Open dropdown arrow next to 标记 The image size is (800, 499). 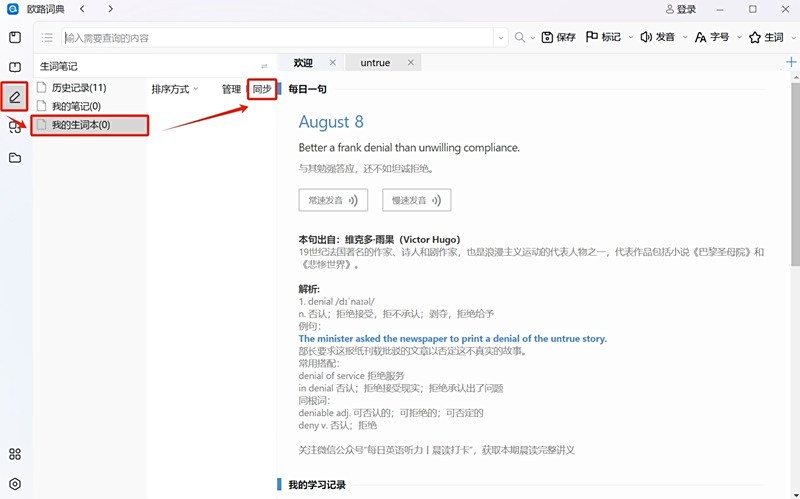[x=631, y=37]
